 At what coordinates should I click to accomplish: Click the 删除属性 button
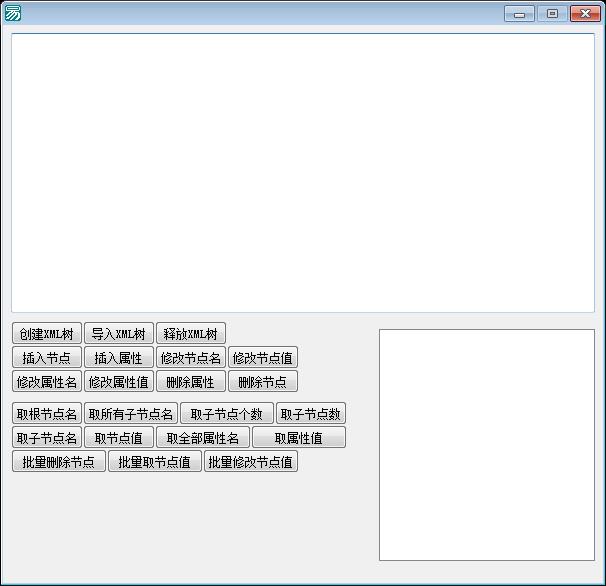click(x=191, y=381)
